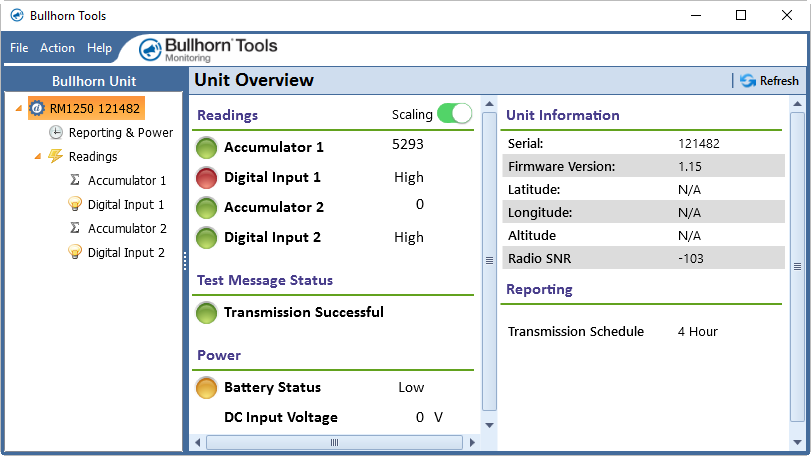Screen dimensions: 811x456
Task: Click the RM1250 unit gear icon
Action: (37, 108)
